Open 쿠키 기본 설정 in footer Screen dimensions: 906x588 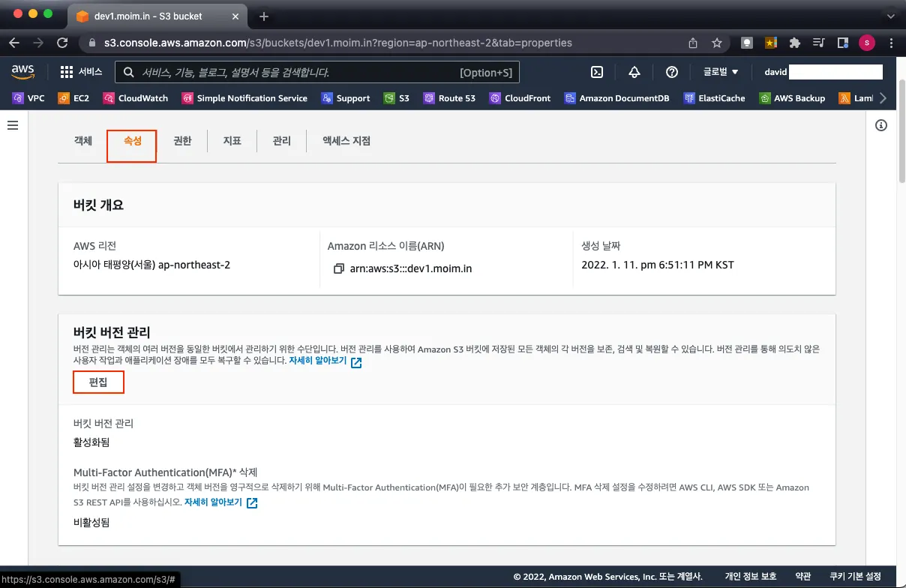point(855,577)
